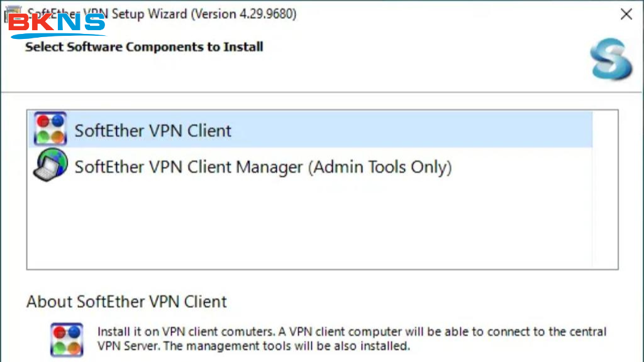Click blank row space after Admin Tools Only
Image resolution: width=644 pixels, height=362 pixels.
[x=522, y=167]
